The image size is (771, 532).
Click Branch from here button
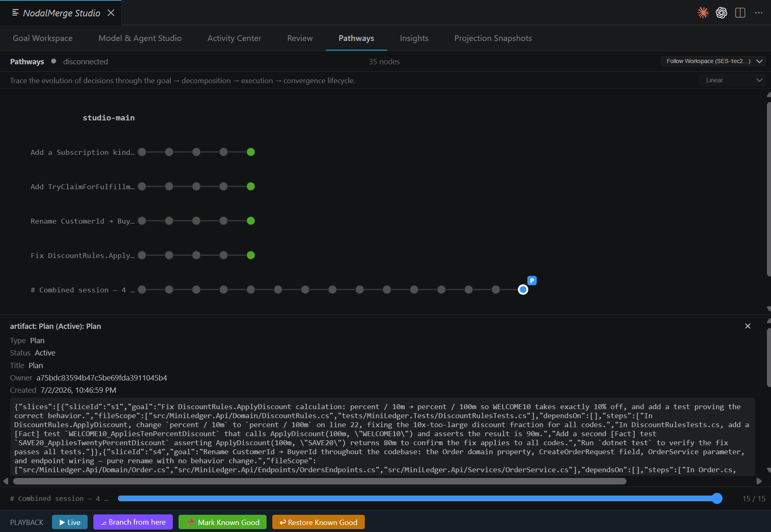(x=133, y=522)
